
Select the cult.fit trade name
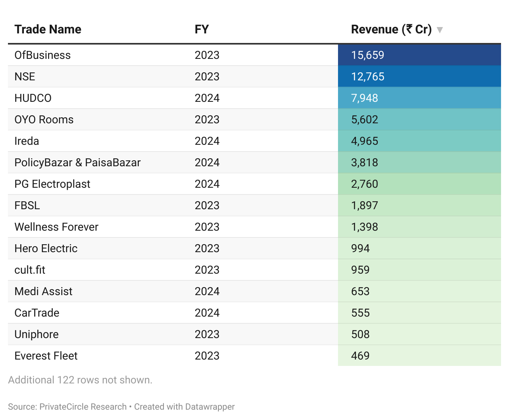coord(30,270)
